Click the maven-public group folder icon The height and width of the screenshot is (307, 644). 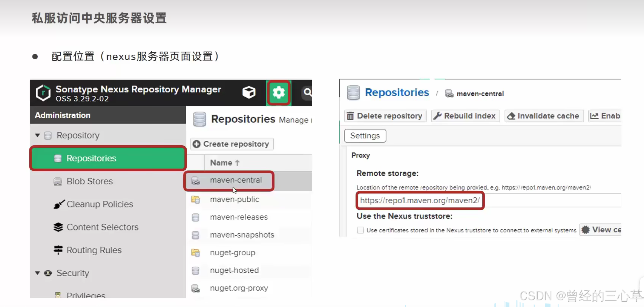point(195,200)
